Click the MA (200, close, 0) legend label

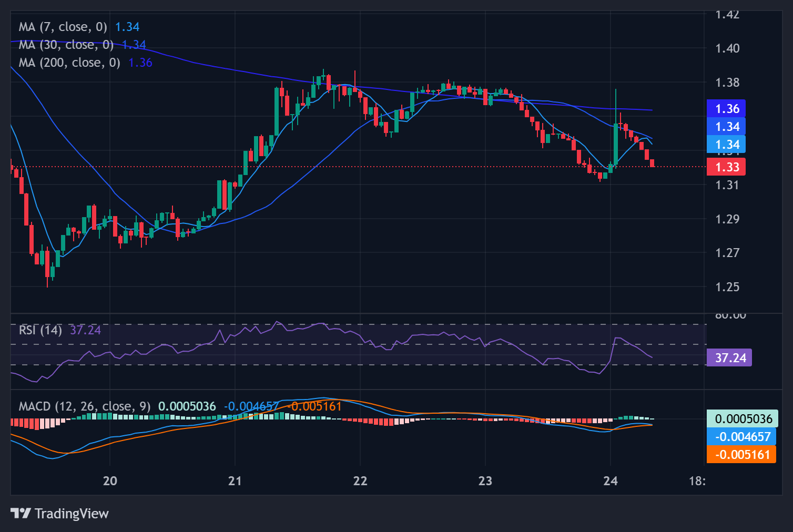point(69,63)
